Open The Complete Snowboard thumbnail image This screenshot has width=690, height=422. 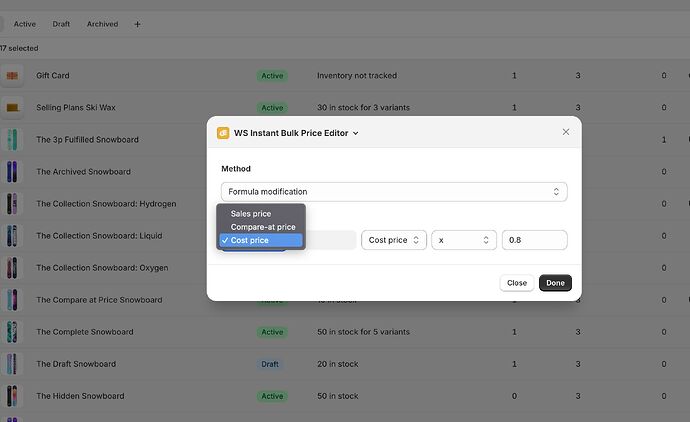click(12, 332)
